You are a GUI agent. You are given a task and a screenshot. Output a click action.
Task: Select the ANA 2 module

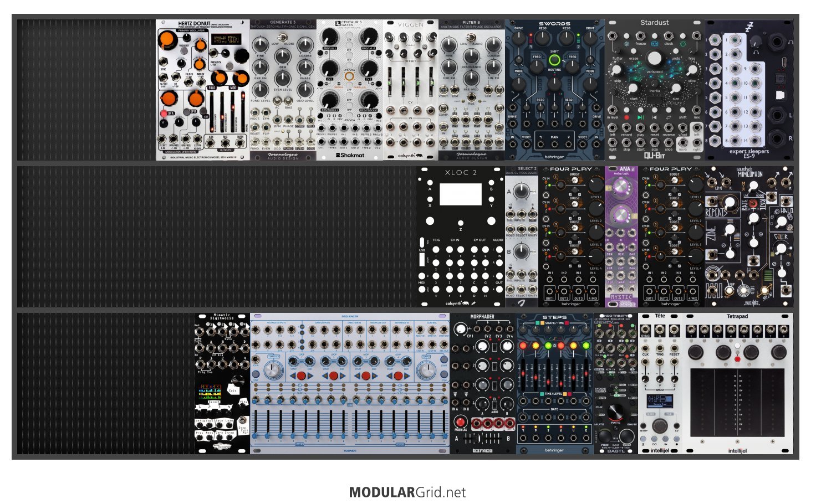tap(621, 236)
